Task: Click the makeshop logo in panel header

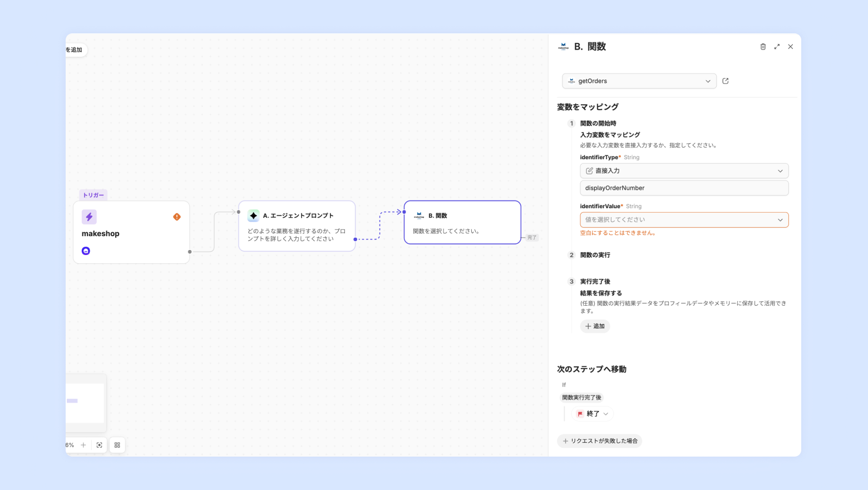Action: click(564, 47)
